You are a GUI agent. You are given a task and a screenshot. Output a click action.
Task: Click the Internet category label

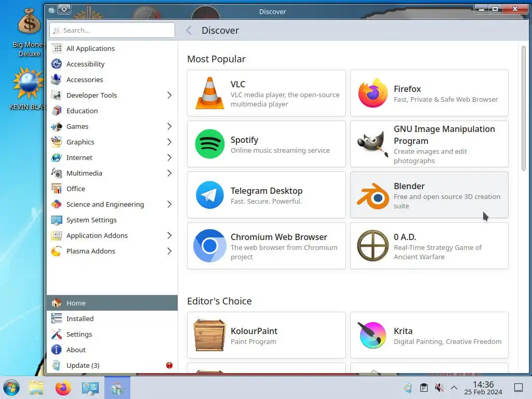79,157
